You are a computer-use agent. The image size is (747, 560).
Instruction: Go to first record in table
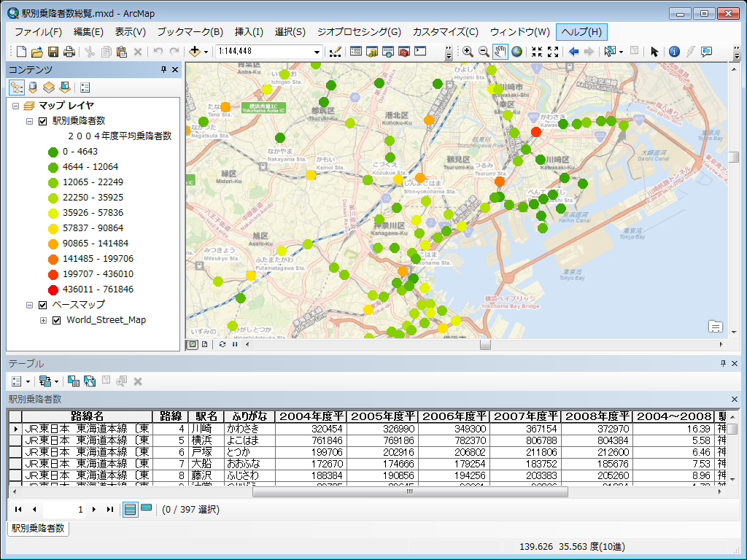(x=18, y=510)
